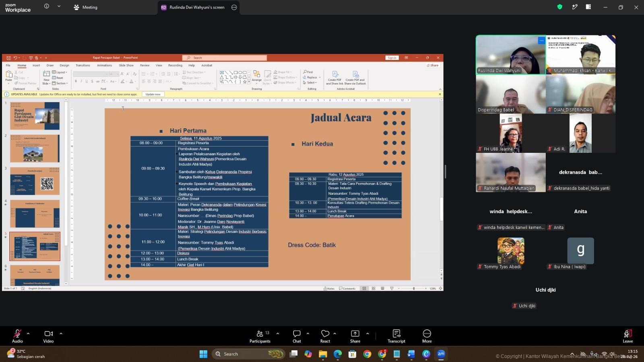This screenshot has height=362, width=644.
Task: Unmute microphone with the Audio button
Action: 17,336
